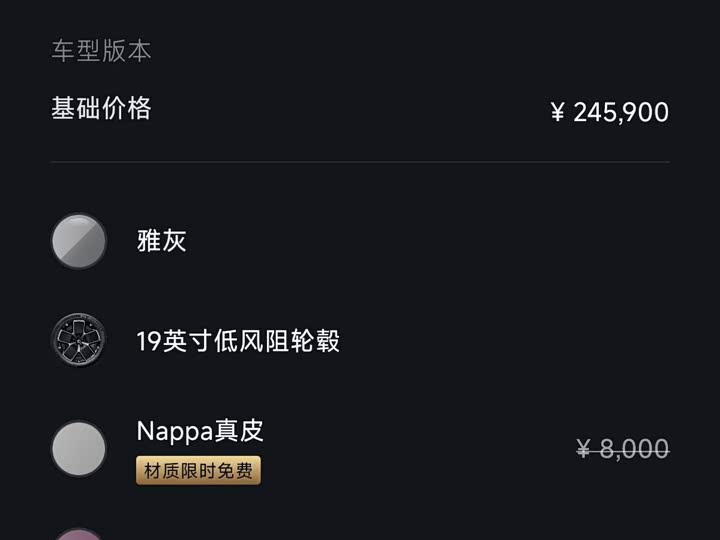Select the 19英寸低风阻轮毂 text label
The width and height of the screenshot is (720, 540).
click(x=238, y=341)
